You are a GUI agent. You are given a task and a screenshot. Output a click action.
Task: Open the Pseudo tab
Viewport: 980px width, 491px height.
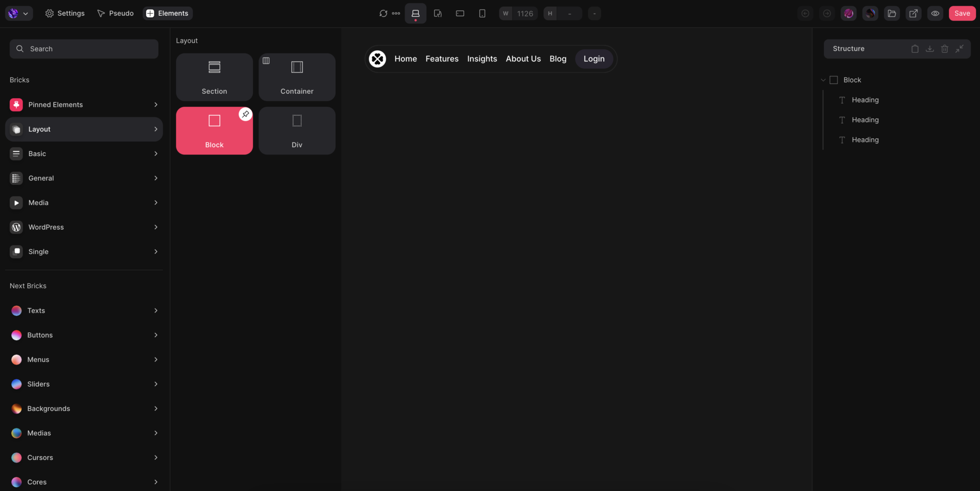coord(115,13)
